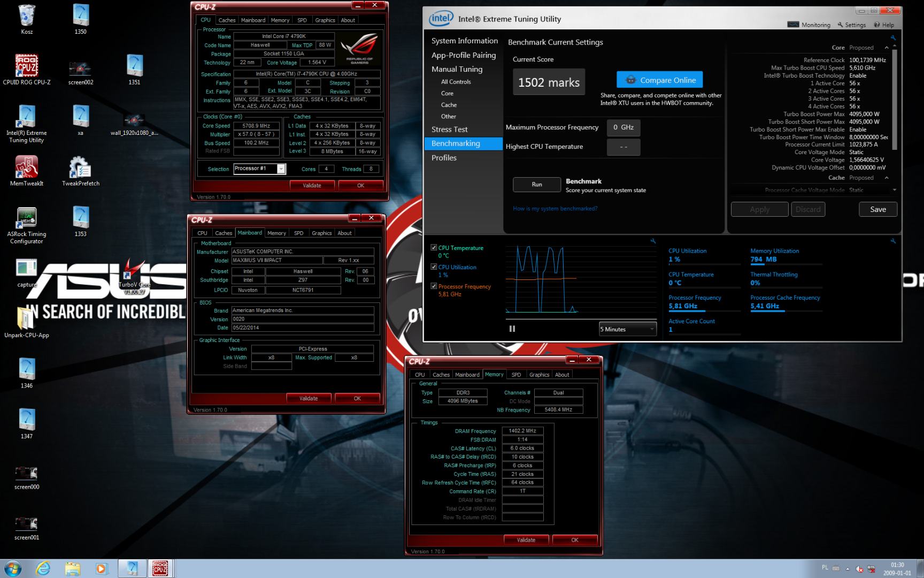Viewport: 924px width, 578px height.
Task: Uncheck Processor Frequency graph checkbox
Action: (434, 286)
